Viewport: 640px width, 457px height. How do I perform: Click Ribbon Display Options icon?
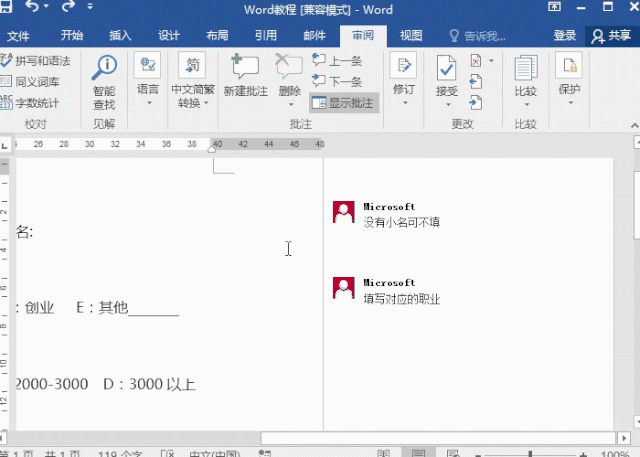(555, 7)
